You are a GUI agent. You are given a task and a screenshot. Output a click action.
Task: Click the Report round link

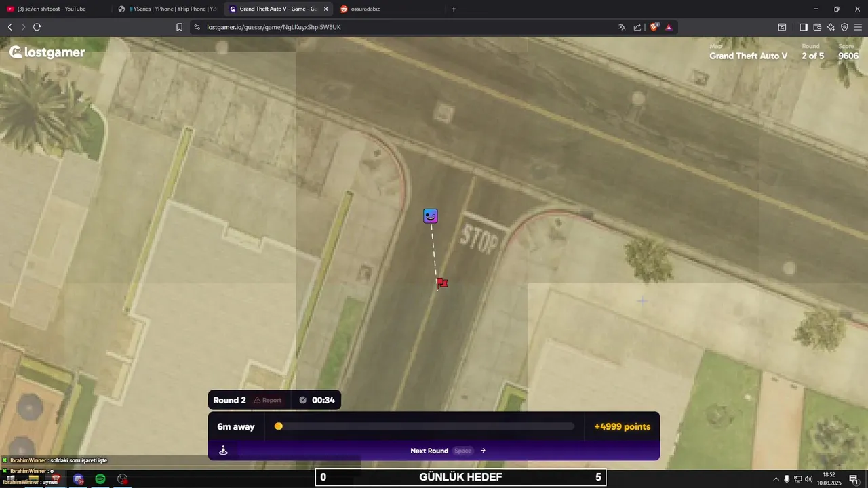[x=267, y=400]
